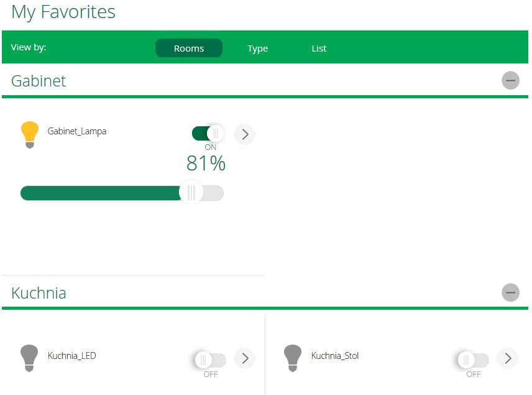532x395 pixels.
Task: Click the 81% brightness value
Action: [206, 163]
